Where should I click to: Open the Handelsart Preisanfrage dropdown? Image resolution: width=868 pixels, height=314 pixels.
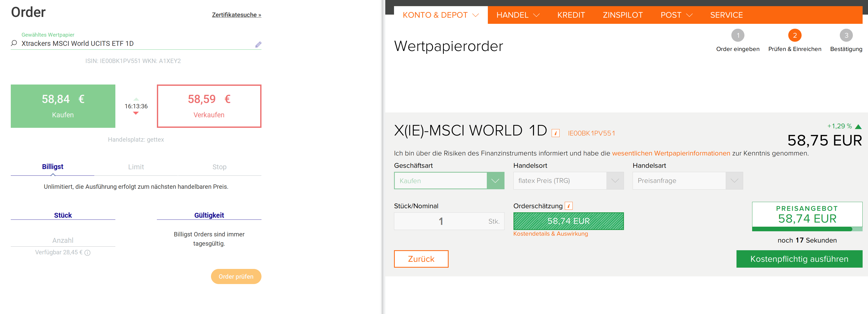[x=734, y=181]
